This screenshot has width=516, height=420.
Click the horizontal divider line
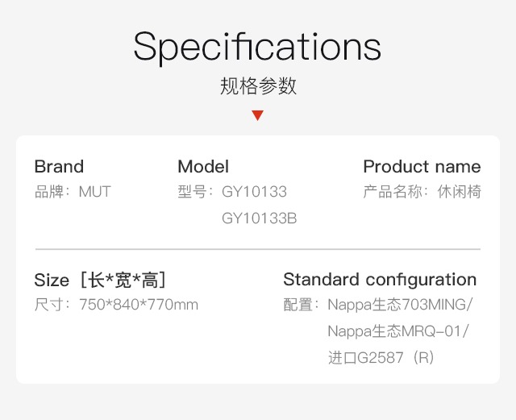(x=258, y=249)
